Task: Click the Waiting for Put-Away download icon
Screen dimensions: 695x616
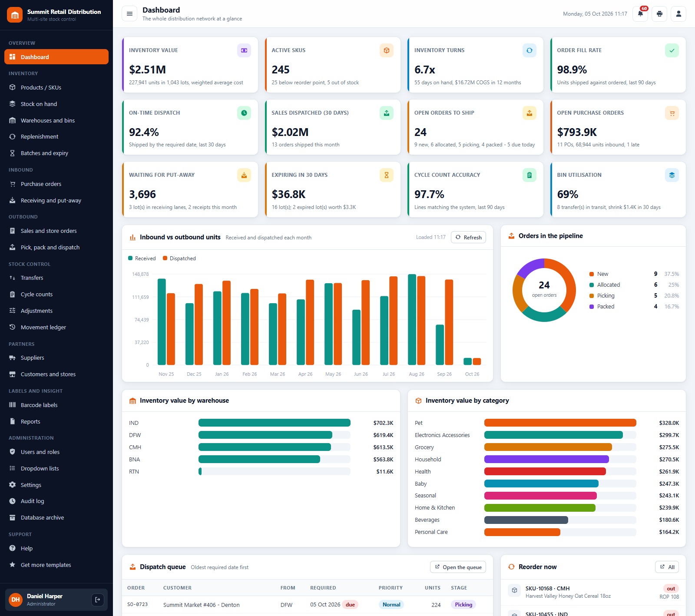Action: pyautogui.click(x=244, y=175)
